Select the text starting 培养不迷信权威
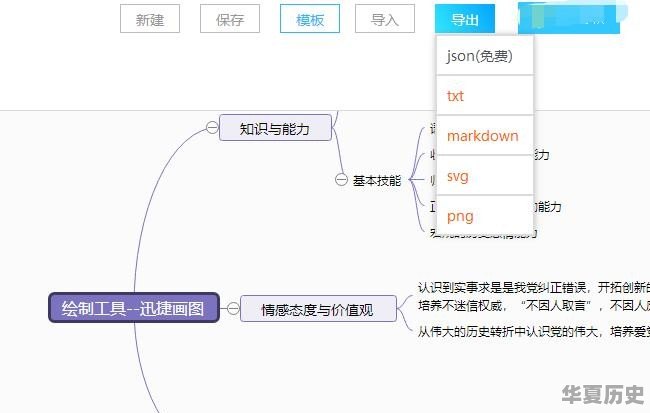 pos(534,306)
